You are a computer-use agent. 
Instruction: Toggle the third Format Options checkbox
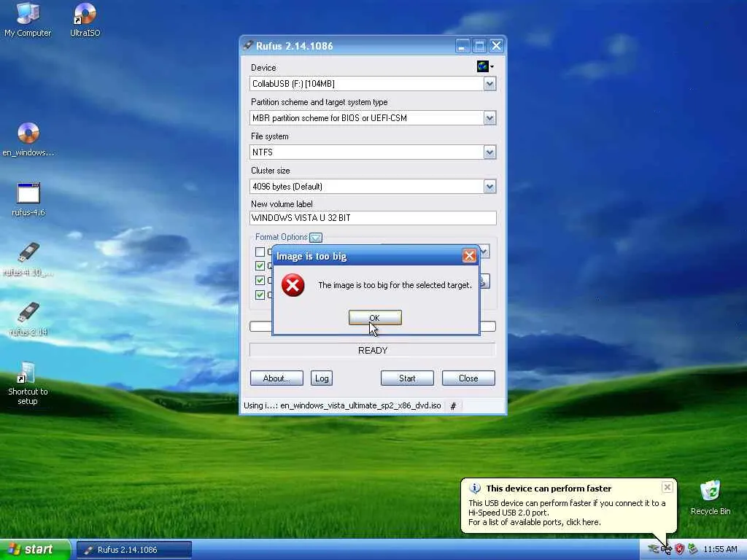point(260,280)
